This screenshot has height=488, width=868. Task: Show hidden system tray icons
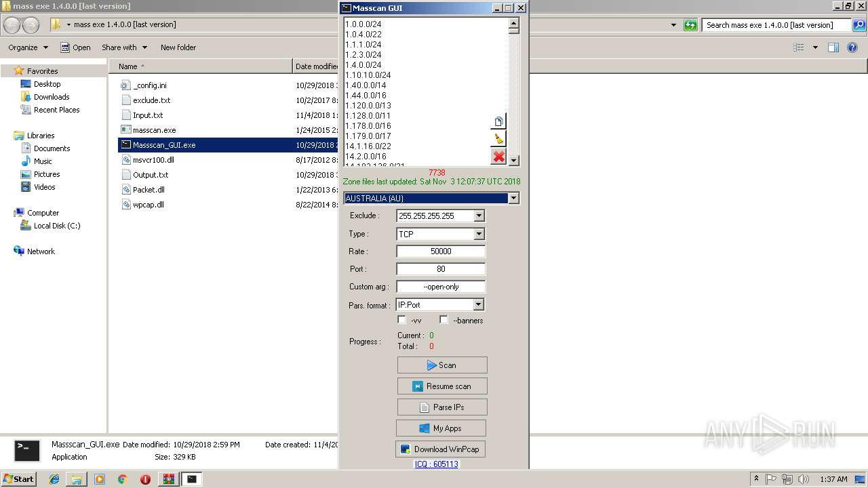757,479
